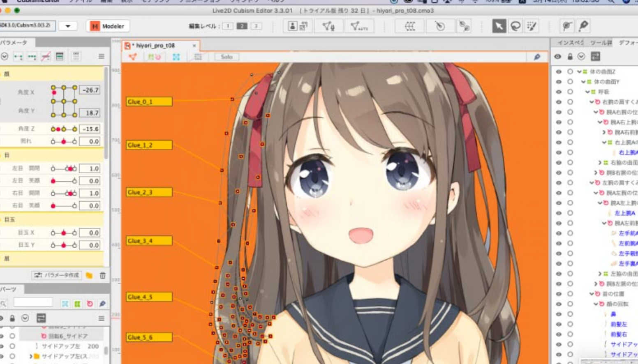Create a rotation deformer
The image size is (638, 364).
440,26
